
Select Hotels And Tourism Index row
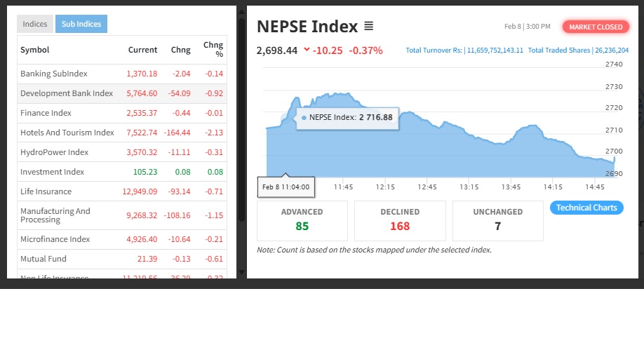(x=67, y=133)
